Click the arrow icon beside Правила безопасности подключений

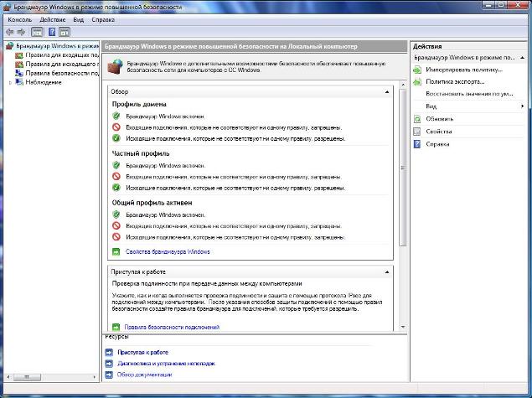116,327
